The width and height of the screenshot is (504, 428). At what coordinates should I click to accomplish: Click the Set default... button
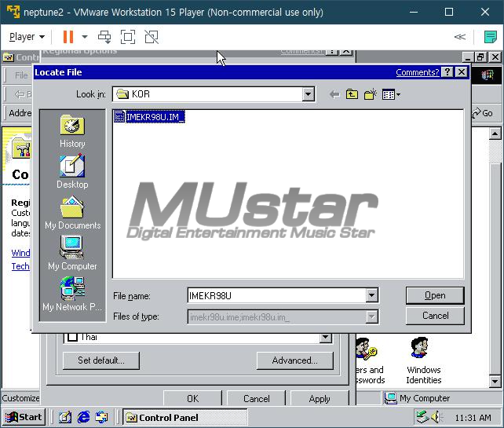coord(101,360)
